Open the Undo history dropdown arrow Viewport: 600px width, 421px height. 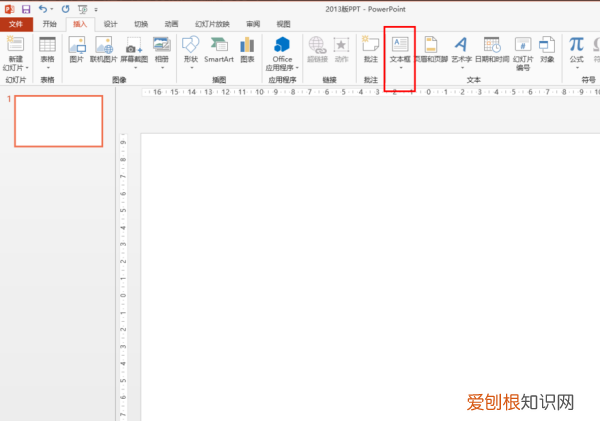[x=52, y=9]
